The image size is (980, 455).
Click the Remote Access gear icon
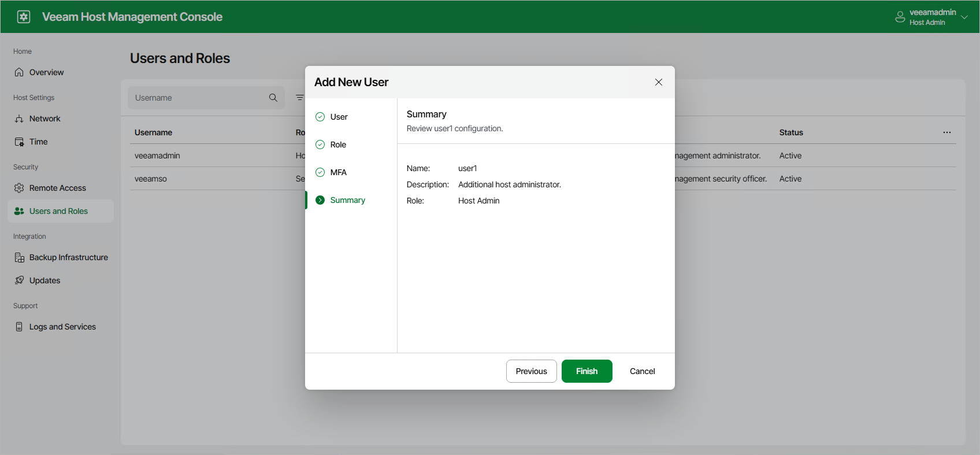[19, 188]
